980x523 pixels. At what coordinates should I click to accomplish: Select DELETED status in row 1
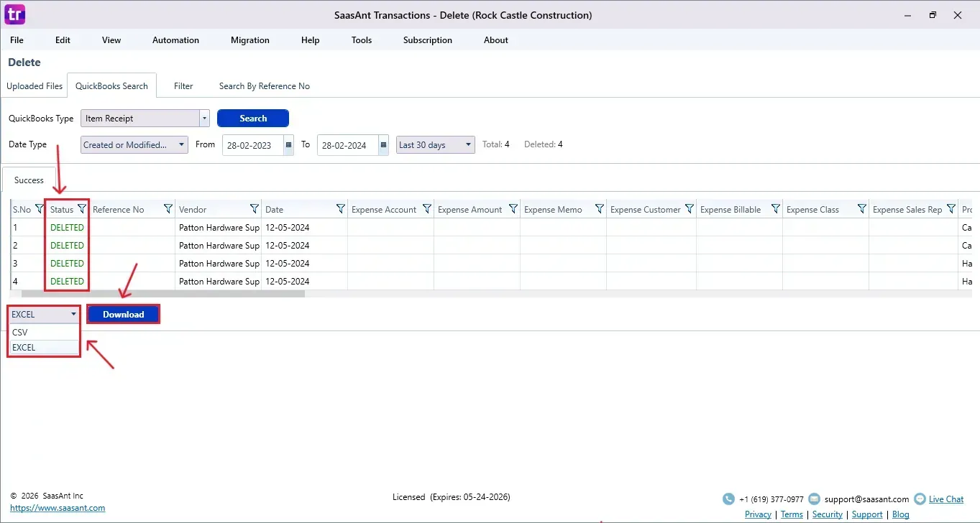67,228
